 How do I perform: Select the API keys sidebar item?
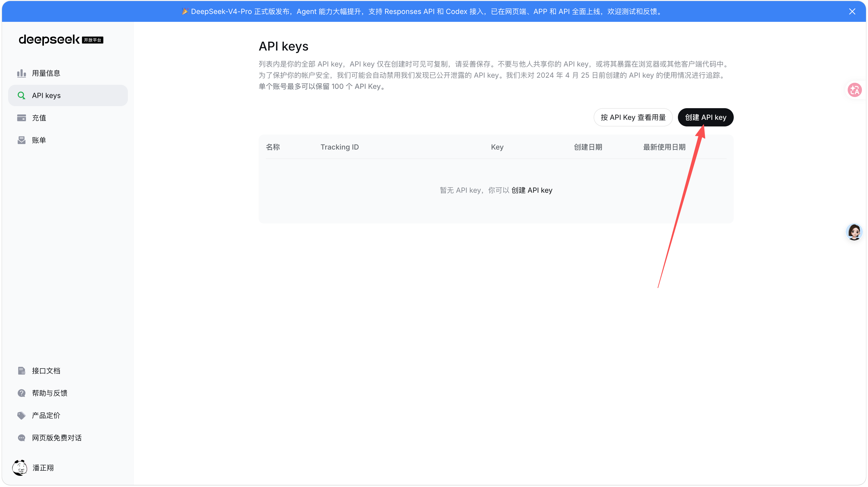(68, 95)
